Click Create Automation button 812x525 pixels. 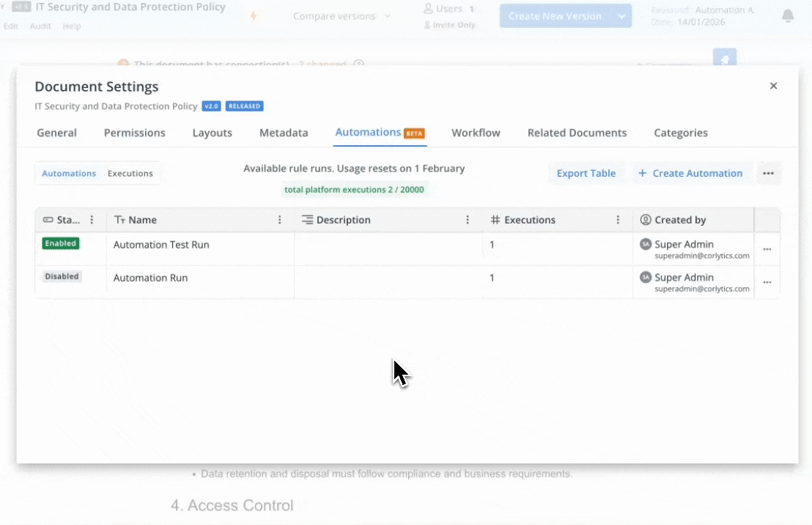[x=690, y=174]
